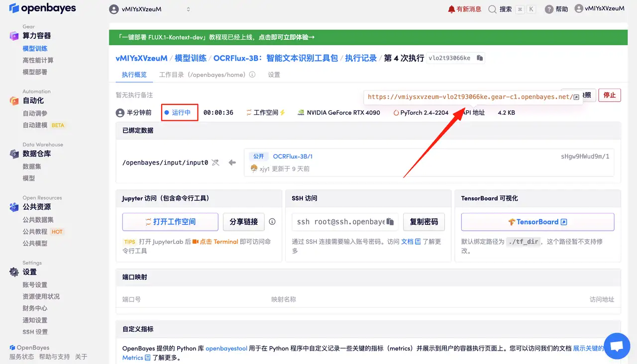This screenshot has width=637, height=364.
Task: Click the info icon beside 分享链接
Action: click(272, 222)
